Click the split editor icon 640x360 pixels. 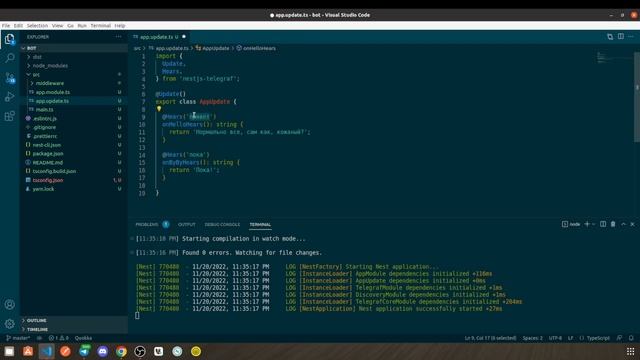621,36
